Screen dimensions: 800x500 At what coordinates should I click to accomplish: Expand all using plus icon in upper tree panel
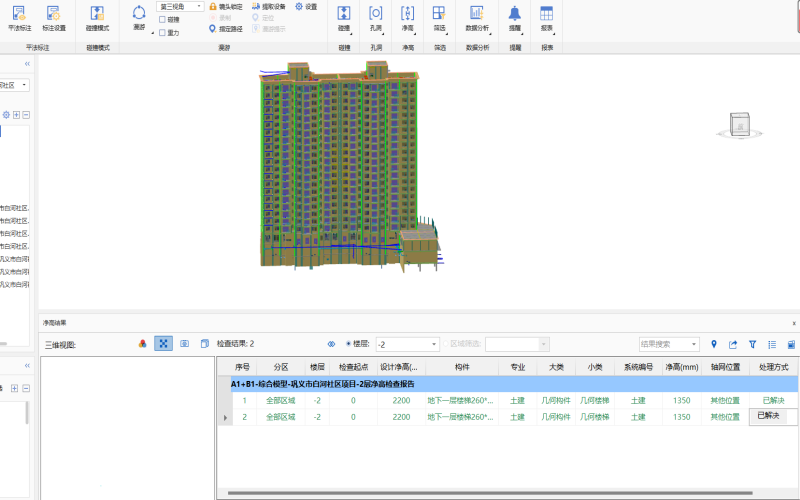pyautogui.click(x=16, y=115)
